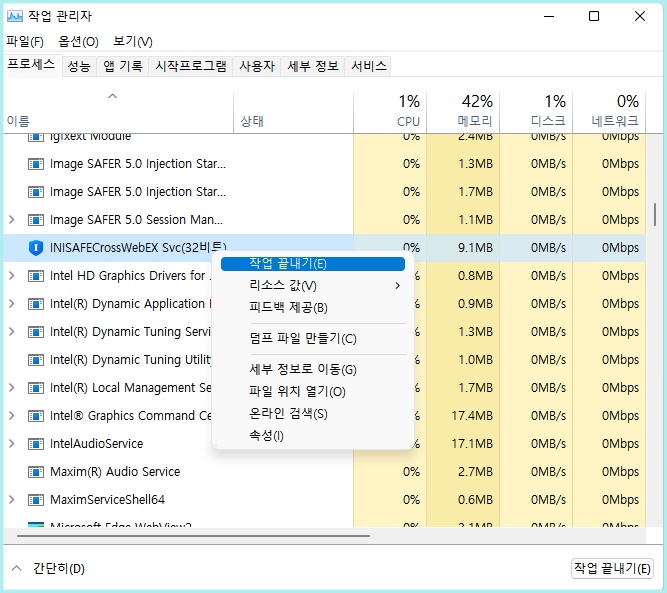667x593 pixels.
Task: Click the vertical scrollbar thumb
Action: 654,215
